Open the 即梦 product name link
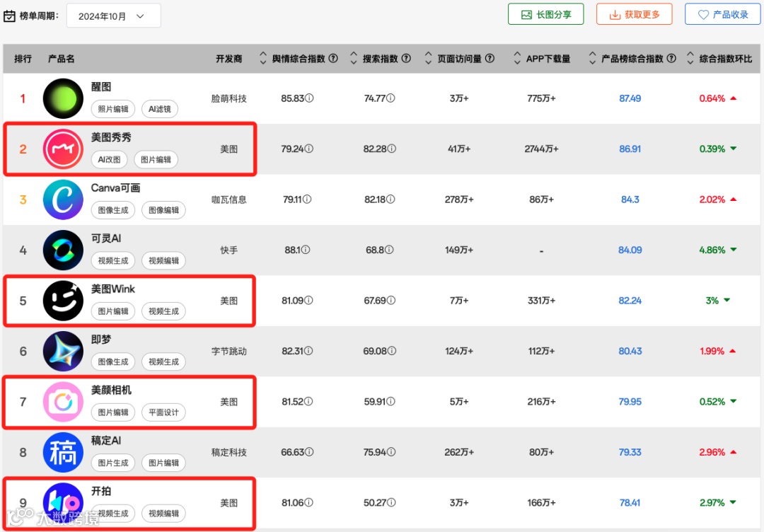The width and height of the screenshot is (764, 532). coord(101,340)
